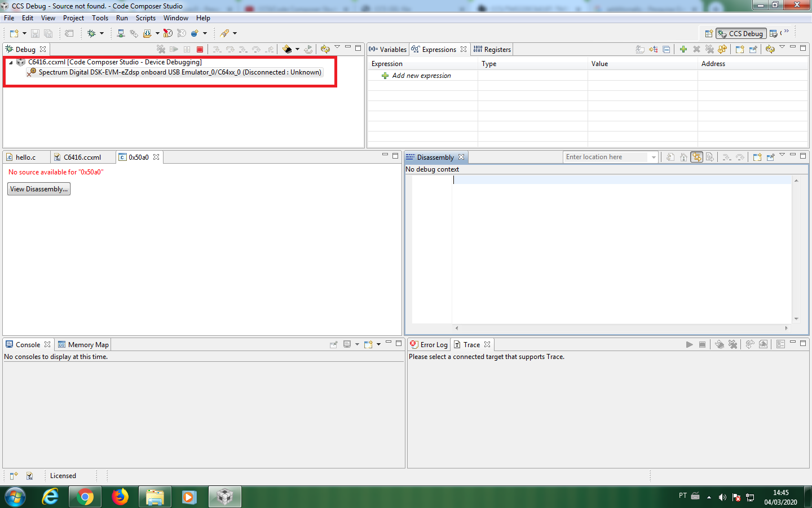Click the home icon in the Disassembly toolbar
This screenshot has height=508, width=812.
coord(683,157)
